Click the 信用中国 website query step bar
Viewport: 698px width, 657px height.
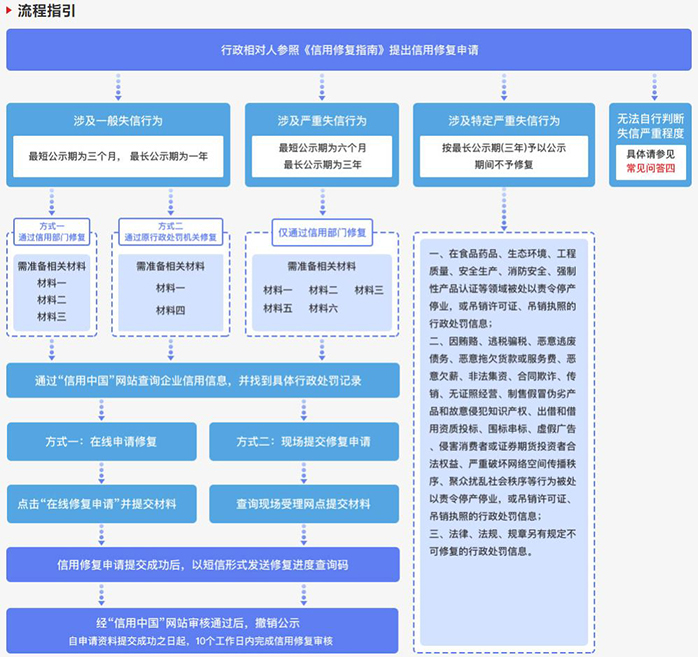tap(203, 381)
